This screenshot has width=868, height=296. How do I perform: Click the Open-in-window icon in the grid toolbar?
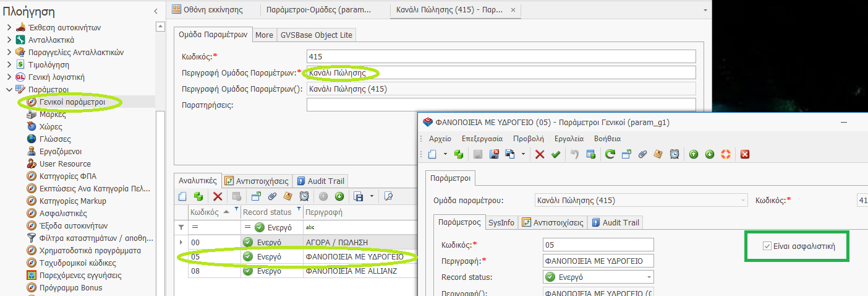[256, 196]
